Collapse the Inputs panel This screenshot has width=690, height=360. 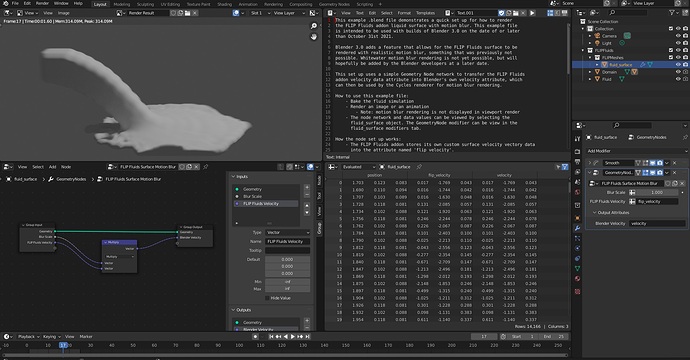(x=233, y=176)
